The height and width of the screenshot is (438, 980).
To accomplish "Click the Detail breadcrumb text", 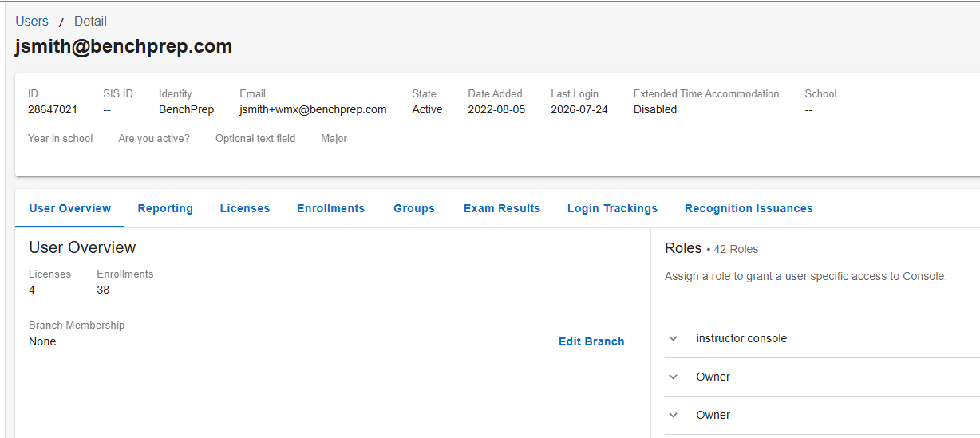I will pos(90,21).
